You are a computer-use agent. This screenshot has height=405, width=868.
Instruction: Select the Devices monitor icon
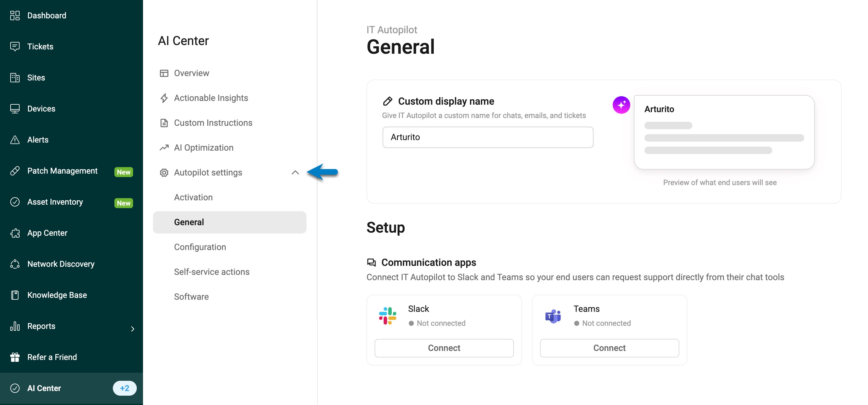pyautogui.click(x=15, y=109)
